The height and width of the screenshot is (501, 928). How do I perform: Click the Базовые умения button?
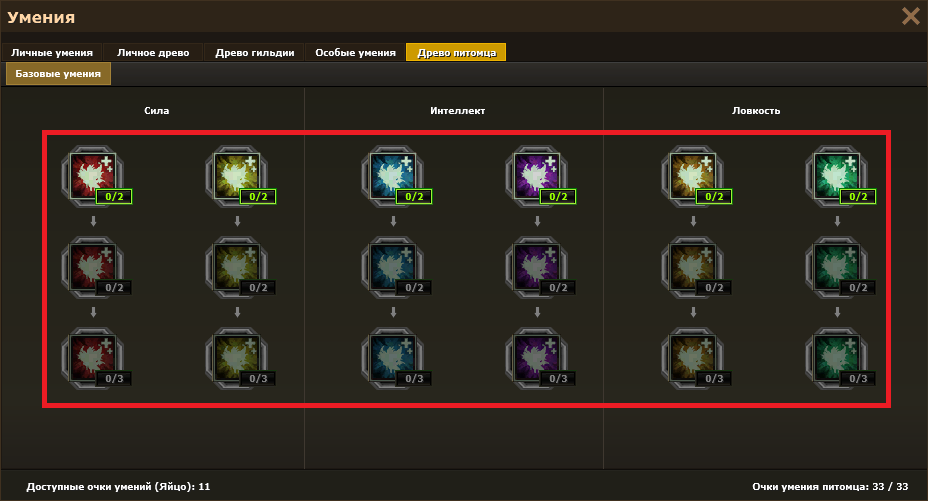pyautogui.click(x=58, y=74)
